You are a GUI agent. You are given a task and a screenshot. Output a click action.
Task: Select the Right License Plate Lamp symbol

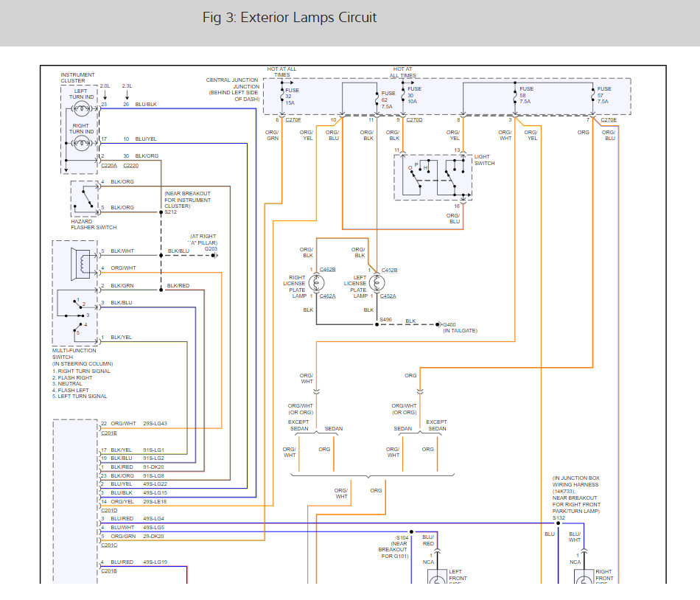317,283
